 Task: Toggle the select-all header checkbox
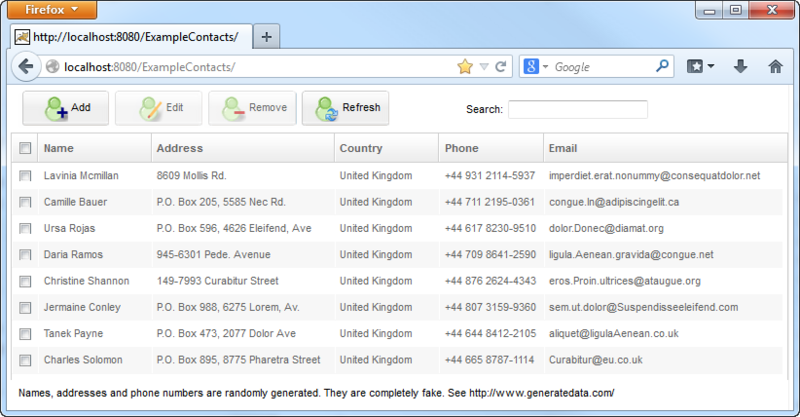[25, 148]
